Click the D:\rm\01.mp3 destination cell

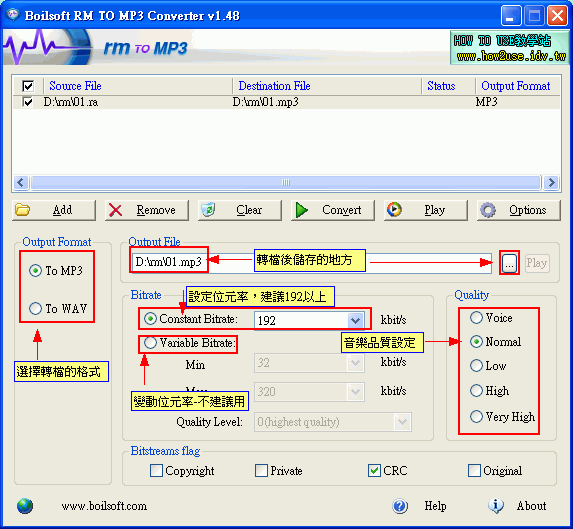tap(266, 102)
